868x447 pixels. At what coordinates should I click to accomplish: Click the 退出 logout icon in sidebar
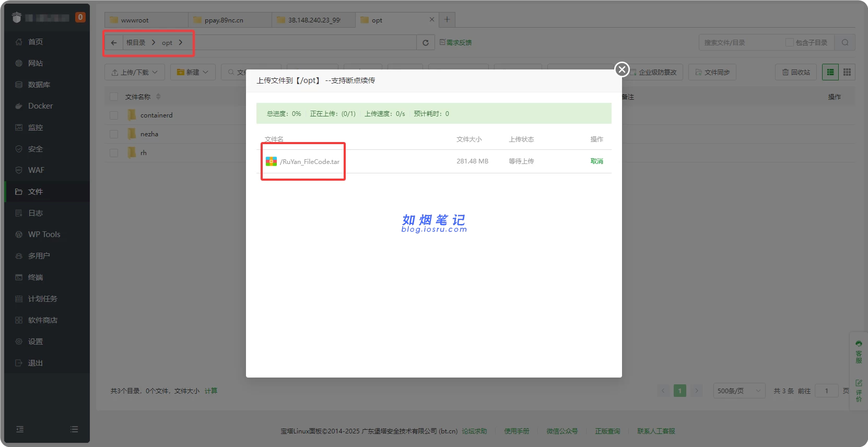pos(19,363)
